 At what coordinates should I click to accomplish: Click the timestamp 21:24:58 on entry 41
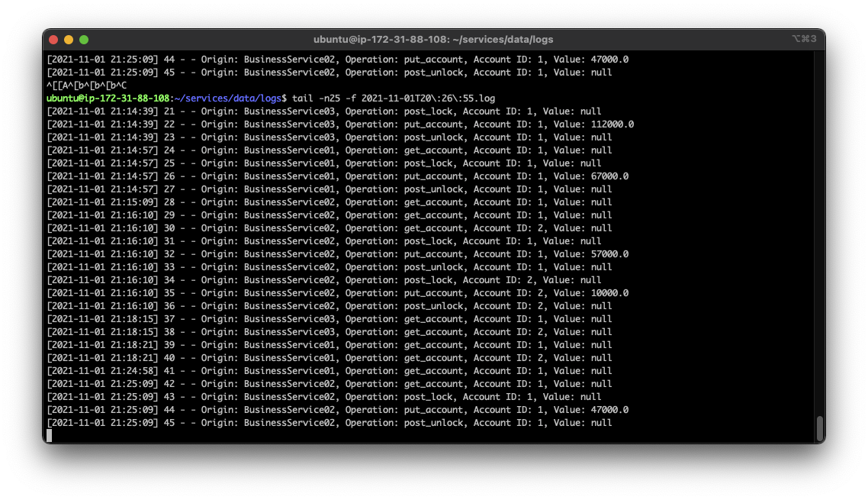pyautogui.click(x=132, y=371)
